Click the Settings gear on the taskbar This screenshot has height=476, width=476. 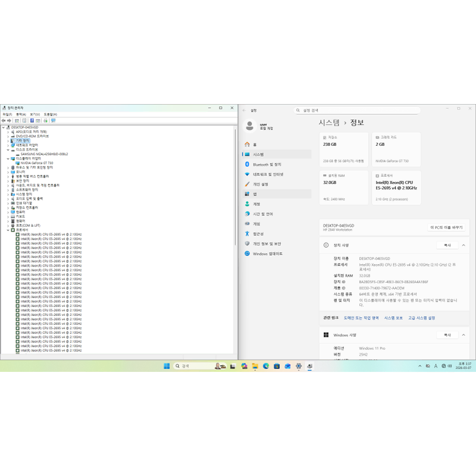pyautogui.click(x=299, y=366)
